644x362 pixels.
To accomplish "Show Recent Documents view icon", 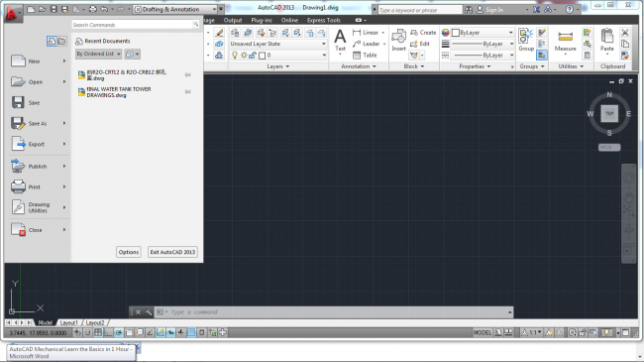I will 52,41.
